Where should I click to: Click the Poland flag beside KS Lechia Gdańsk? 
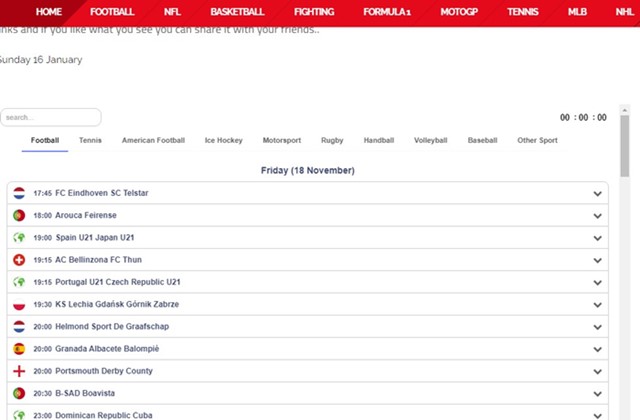[19, 304]
